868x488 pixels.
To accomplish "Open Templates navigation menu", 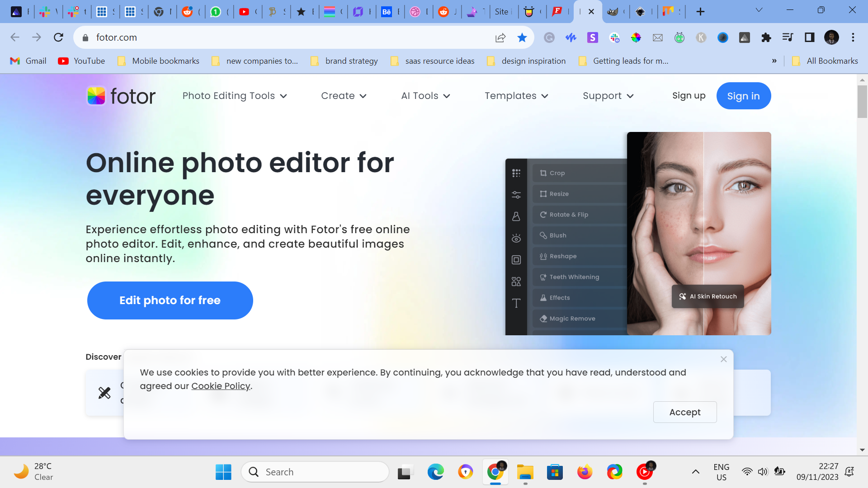I will 516,96.
